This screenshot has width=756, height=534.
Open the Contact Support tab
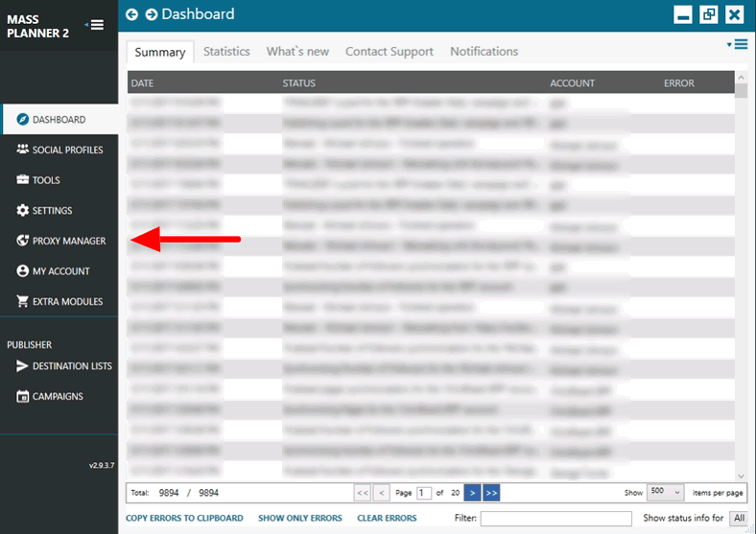click(x=390, y=51)
